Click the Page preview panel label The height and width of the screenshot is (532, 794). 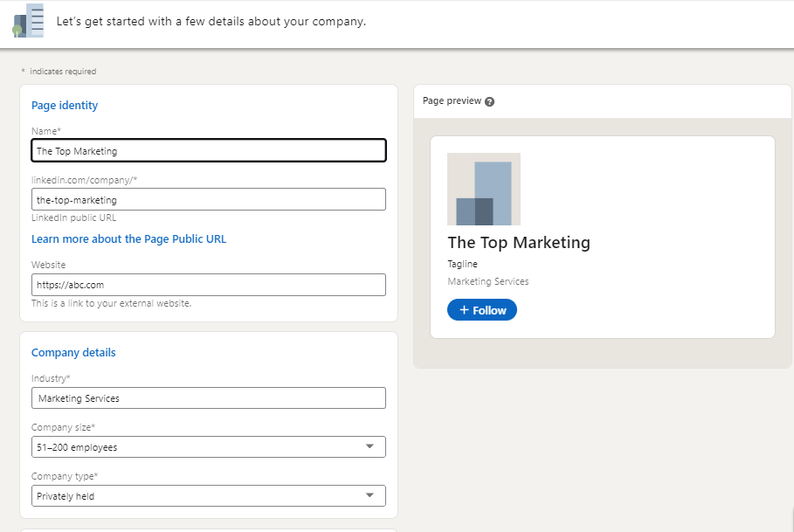pos(452,101)
